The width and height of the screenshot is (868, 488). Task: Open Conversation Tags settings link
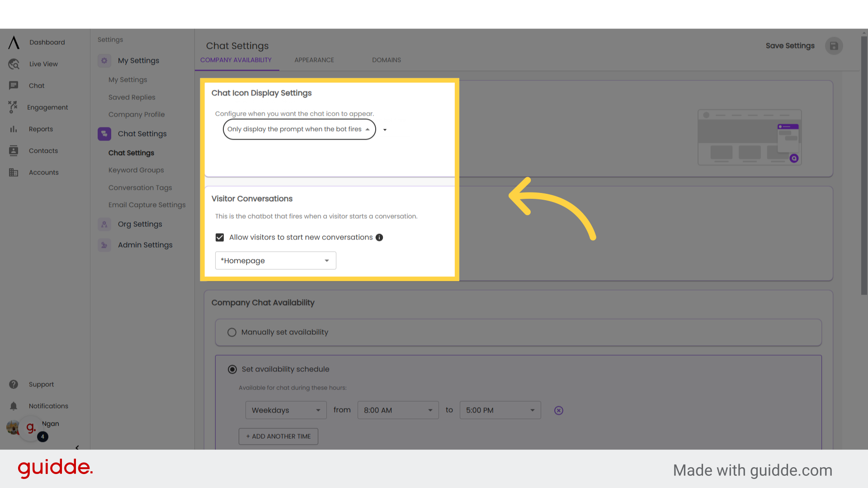coord(140,188)
